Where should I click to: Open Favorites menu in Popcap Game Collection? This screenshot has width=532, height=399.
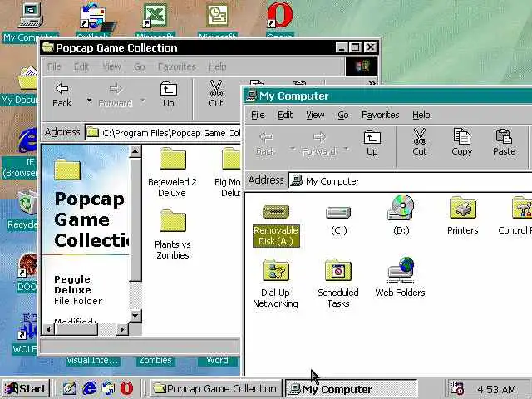point(177,66)
